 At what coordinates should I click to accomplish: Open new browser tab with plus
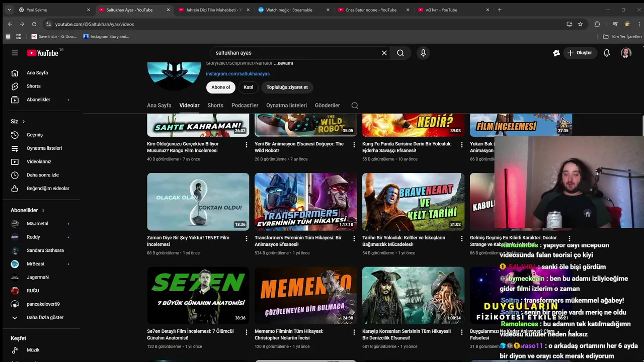click(500, 10)
